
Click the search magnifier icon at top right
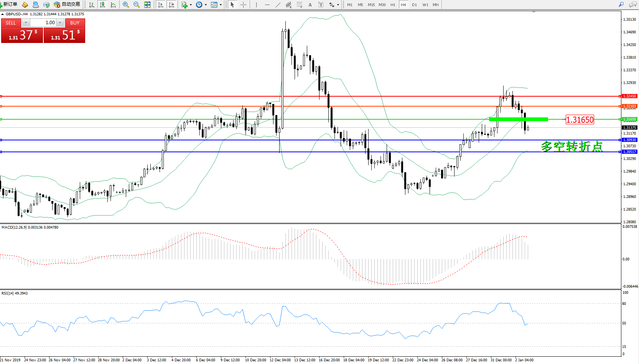621,5
